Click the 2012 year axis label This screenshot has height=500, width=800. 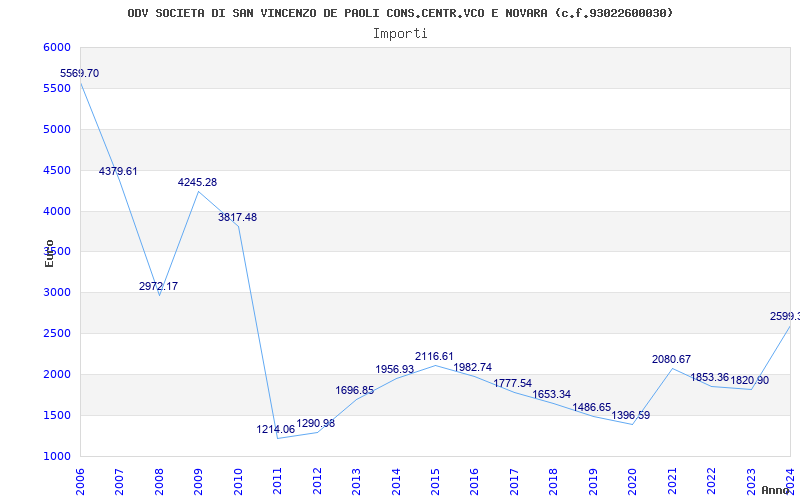coord(317,482)
